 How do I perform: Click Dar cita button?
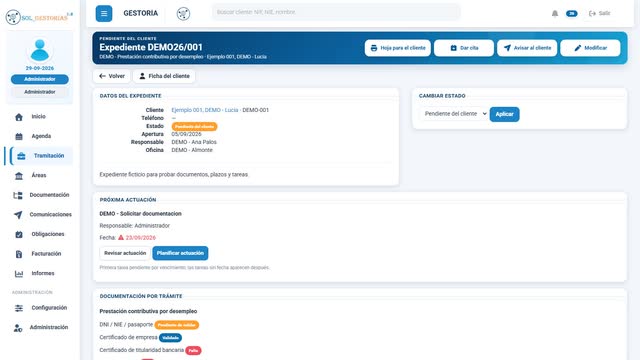point(464,48)
